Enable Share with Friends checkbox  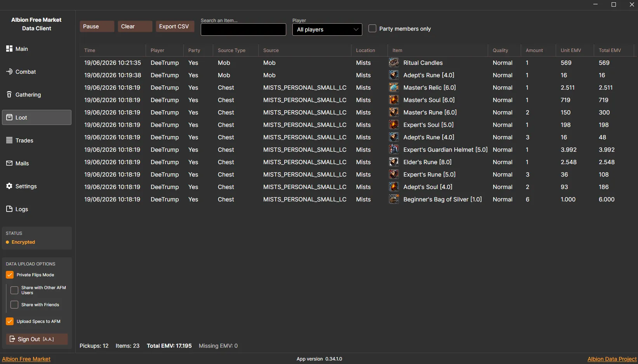[14, 305]
